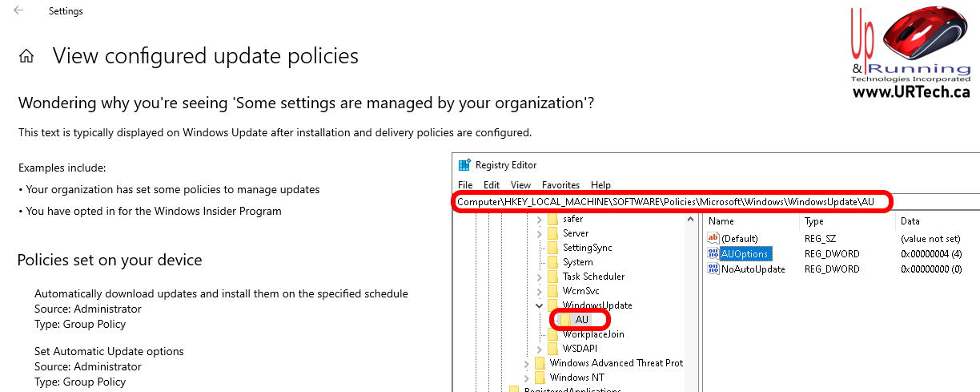The width and height of the screenshot is (980, 392).
Task: Open the Edit menu in Registry Editor
Action: coord(492,185)
